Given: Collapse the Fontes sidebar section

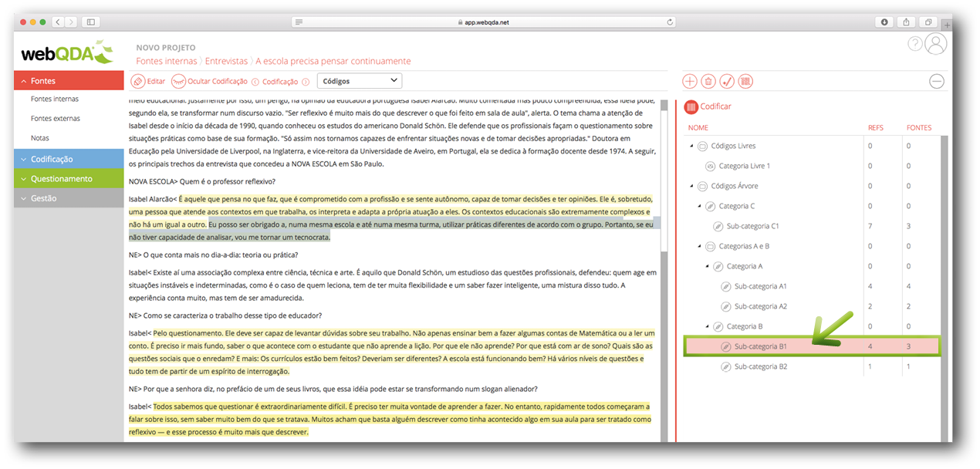Looking at the screenshot, I should [x=69, y=80].
